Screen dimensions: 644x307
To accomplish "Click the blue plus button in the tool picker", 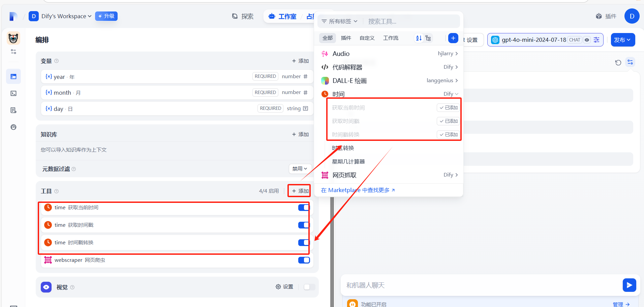I will (453, 38).
